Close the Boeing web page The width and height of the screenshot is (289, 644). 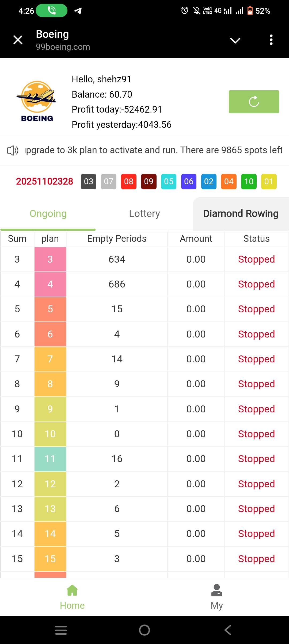(x=18, y=40)
